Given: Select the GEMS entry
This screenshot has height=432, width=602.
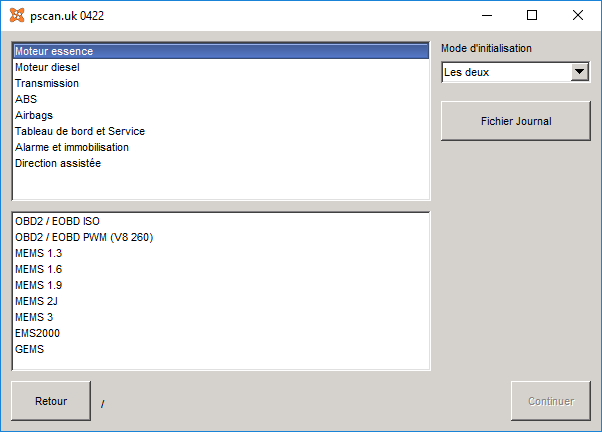Looking at the screenshot, I should 221,349.
